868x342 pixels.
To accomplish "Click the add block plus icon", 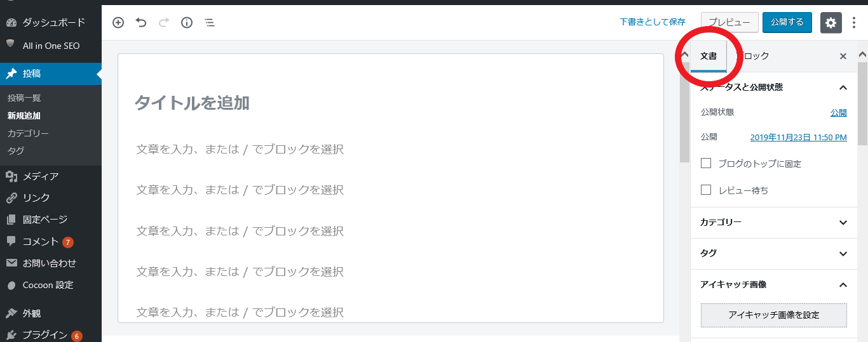I will pos(118,23).
